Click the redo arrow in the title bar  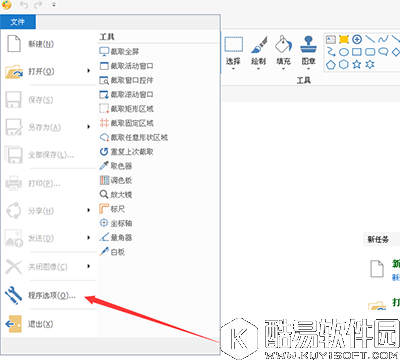(x=38, y=5)
